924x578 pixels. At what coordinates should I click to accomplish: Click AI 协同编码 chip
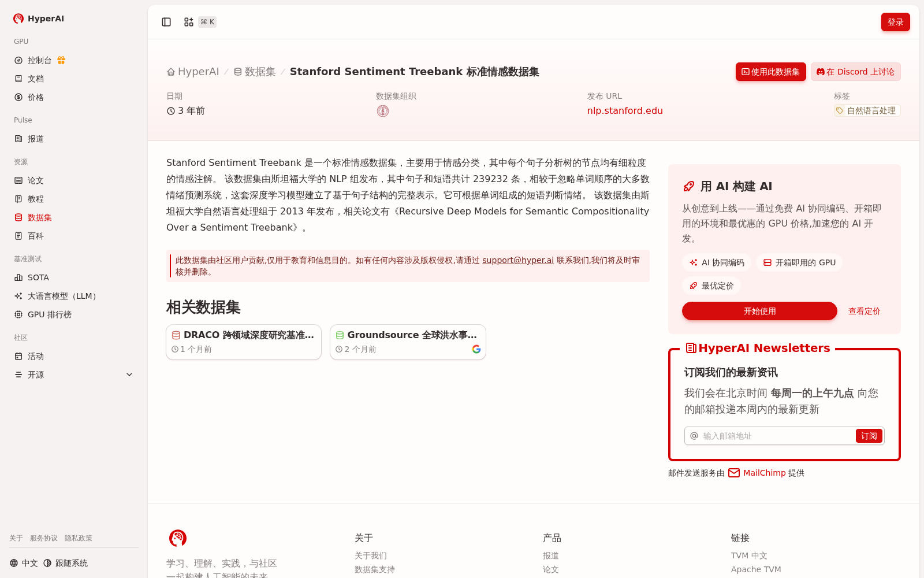[717, 262]
